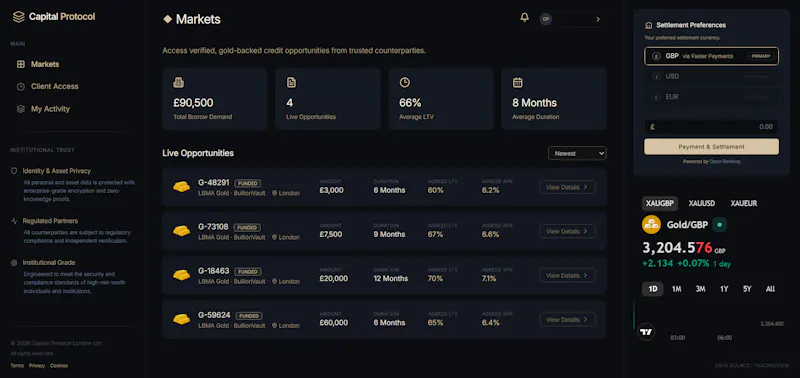
Task: Select the 1D chart range
Action: tap(653, 289)
